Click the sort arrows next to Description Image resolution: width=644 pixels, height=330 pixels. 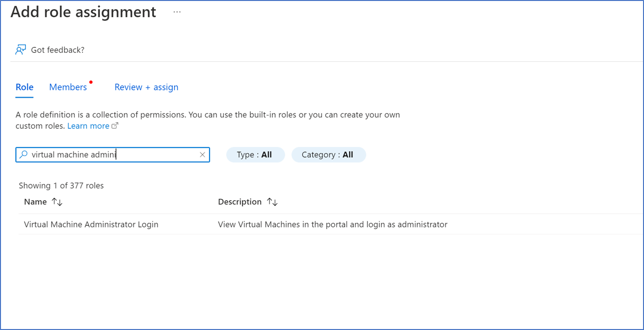tap(272, 202)
